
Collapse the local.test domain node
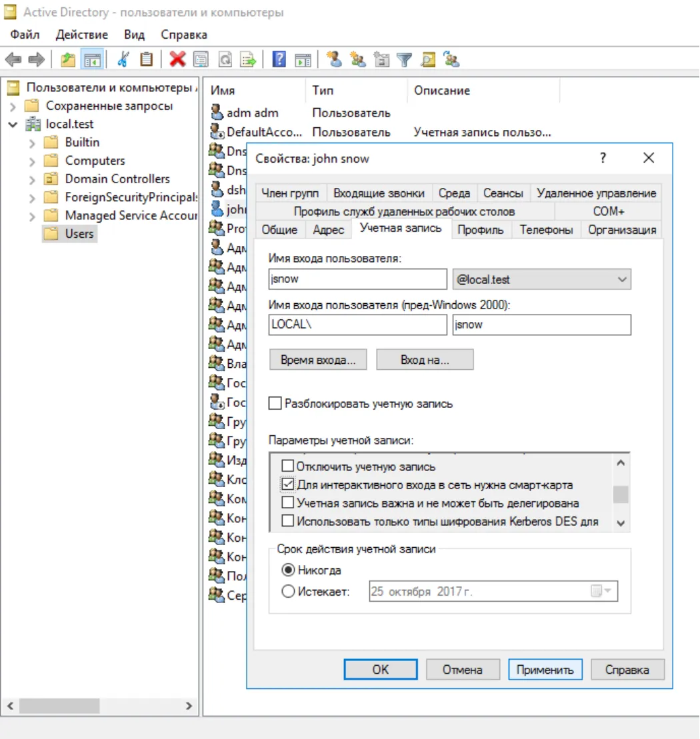(13, 125)
